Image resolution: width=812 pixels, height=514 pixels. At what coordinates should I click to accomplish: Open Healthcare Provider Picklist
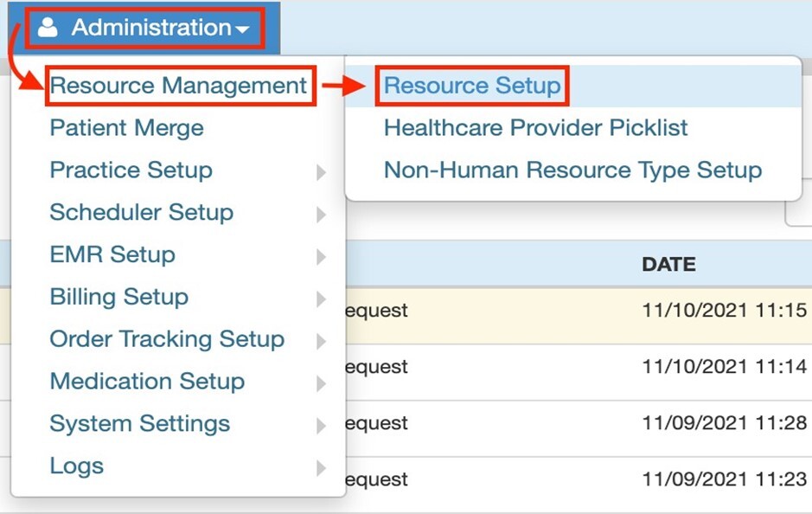[535, 127]
